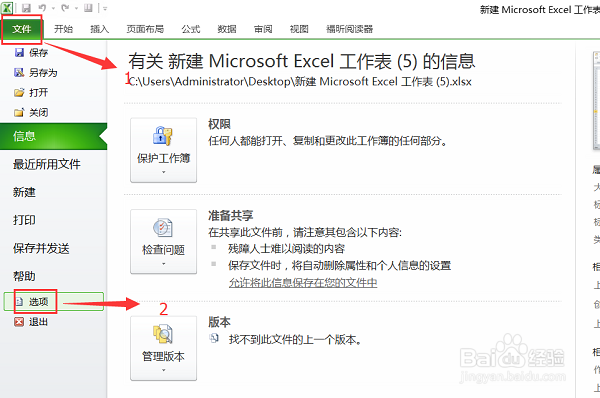Image resolution: width=600 pixels, height=398 pixels.
Task: Click the Undo icon in quick access toolbar
Action: click(x=42, y=8)
